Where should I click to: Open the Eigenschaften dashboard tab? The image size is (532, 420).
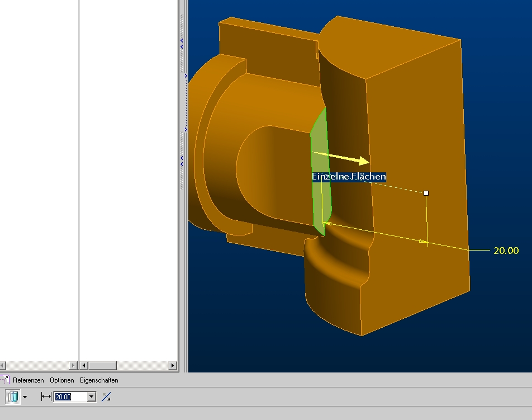(99, 380)
